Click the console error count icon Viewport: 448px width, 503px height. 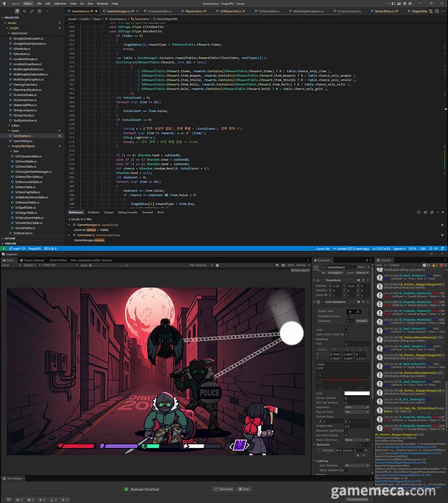(x=442, y=265)
